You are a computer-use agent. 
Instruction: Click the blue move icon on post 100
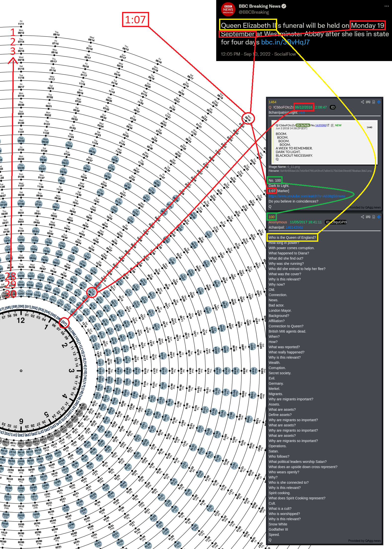[379, 217]
